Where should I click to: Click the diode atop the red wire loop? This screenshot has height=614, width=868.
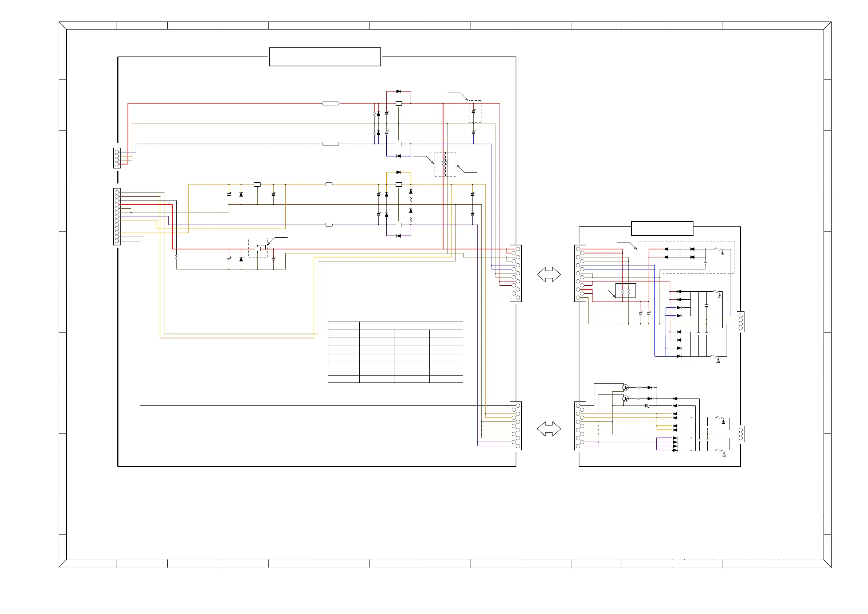point(398,92)
